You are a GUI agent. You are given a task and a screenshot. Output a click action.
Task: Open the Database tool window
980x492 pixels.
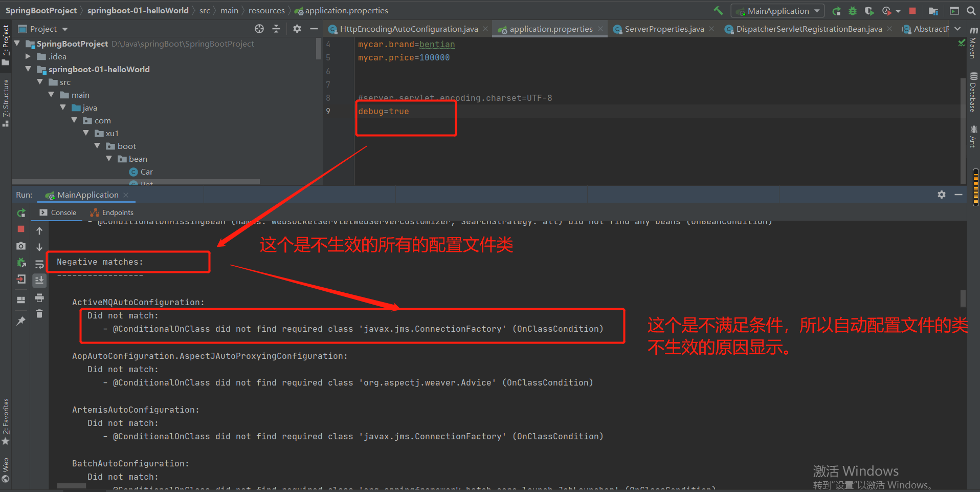(x=973, y=92)
